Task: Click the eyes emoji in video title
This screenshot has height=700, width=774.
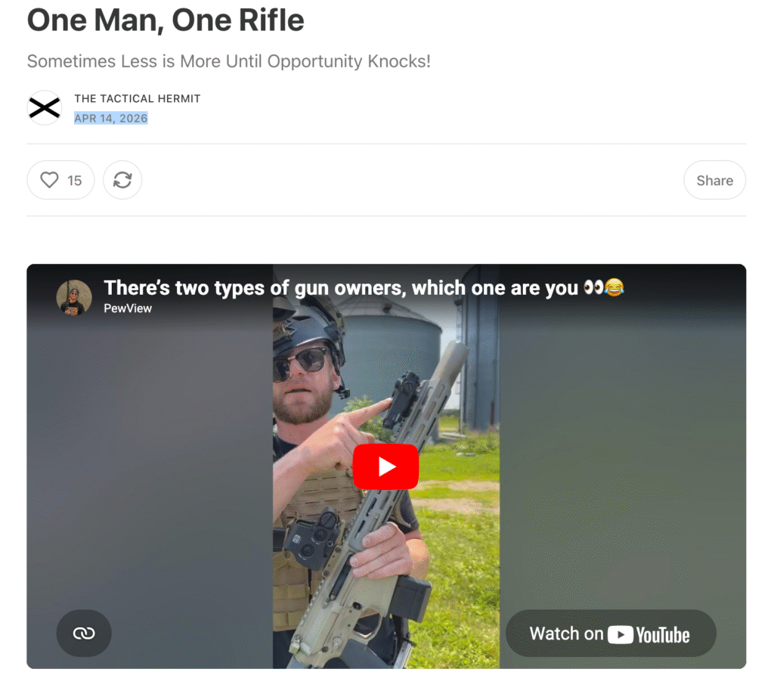Action: coord(593,287)
